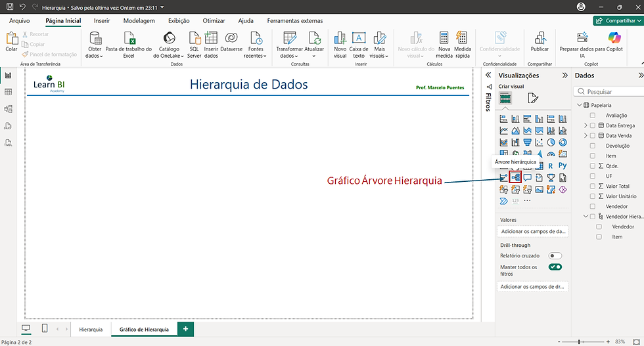Viewport: 644px width, 346px height.
Task: Expand the Data Entrega field
Action: [x=586, y=125]
